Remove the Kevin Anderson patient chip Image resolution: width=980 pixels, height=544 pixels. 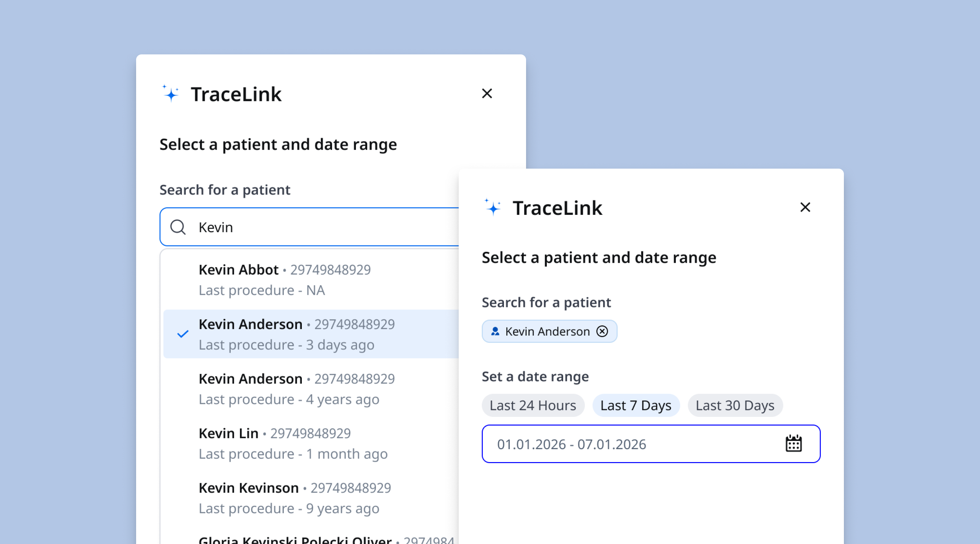tap(602, 331)
